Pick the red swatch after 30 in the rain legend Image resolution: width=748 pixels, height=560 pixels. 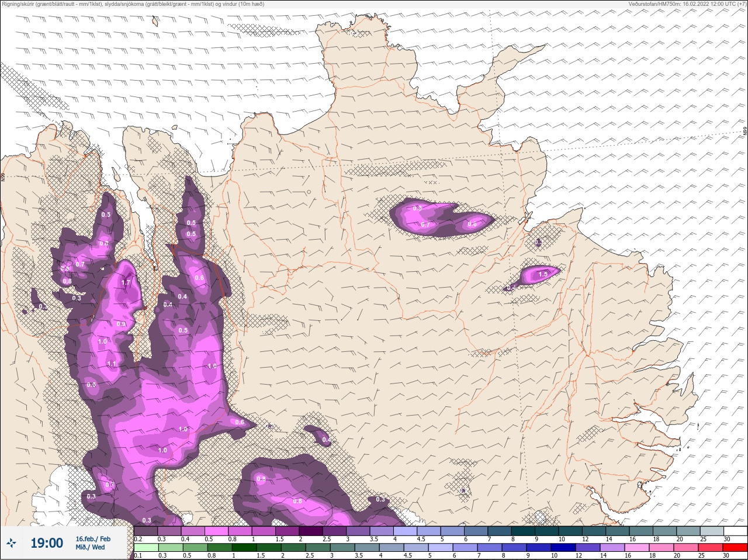coord(735,548)
